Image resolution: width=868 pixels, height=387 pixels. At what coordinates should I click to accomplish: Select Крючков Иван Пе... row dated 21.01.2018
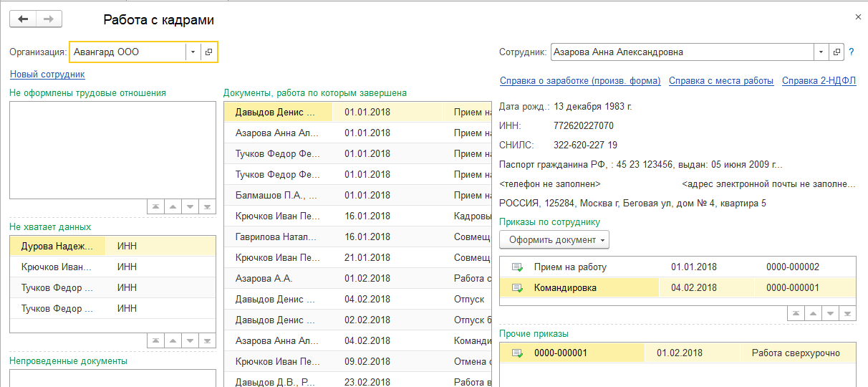coord(357,257)
